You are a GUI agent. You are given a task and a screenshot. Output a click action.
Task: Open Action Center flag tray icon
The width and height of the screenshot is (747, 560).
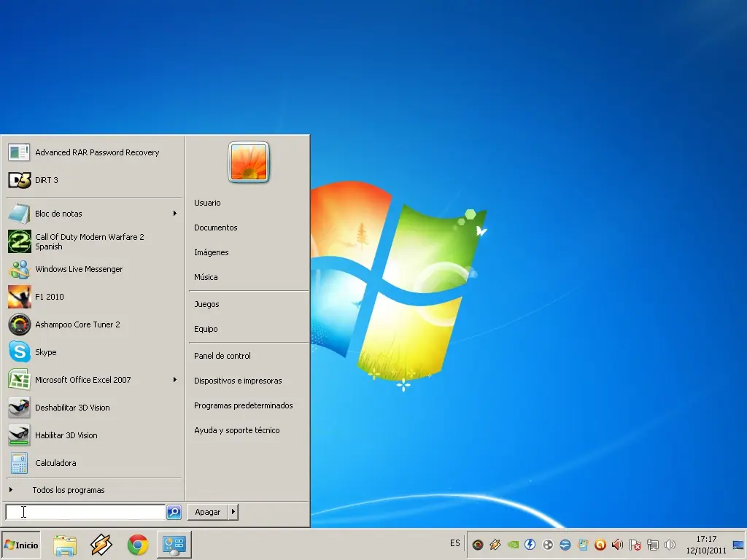635,544
